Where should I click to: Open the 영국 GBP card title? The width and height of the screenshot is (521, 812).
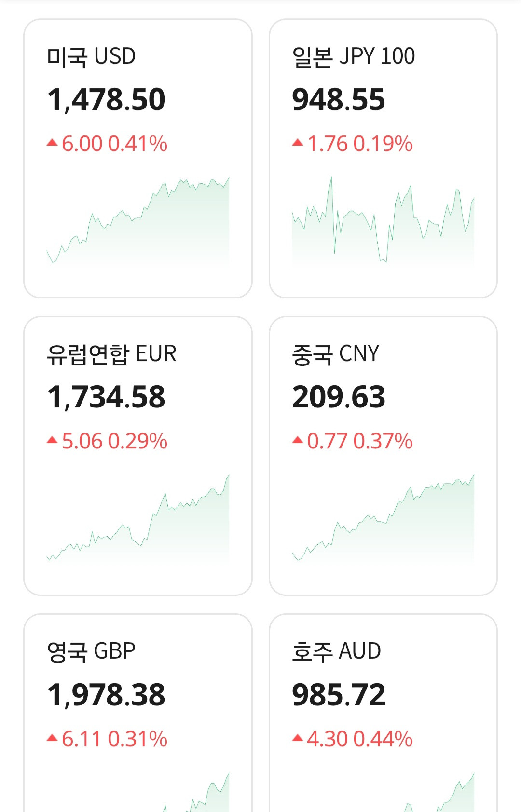[x=91, y=651]
